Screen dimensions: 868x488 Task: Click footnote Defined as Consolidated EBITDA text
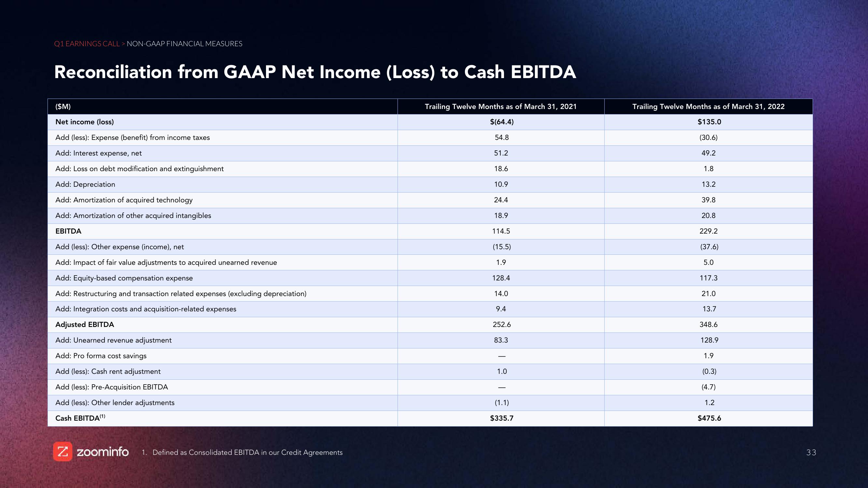click(247, 453)
